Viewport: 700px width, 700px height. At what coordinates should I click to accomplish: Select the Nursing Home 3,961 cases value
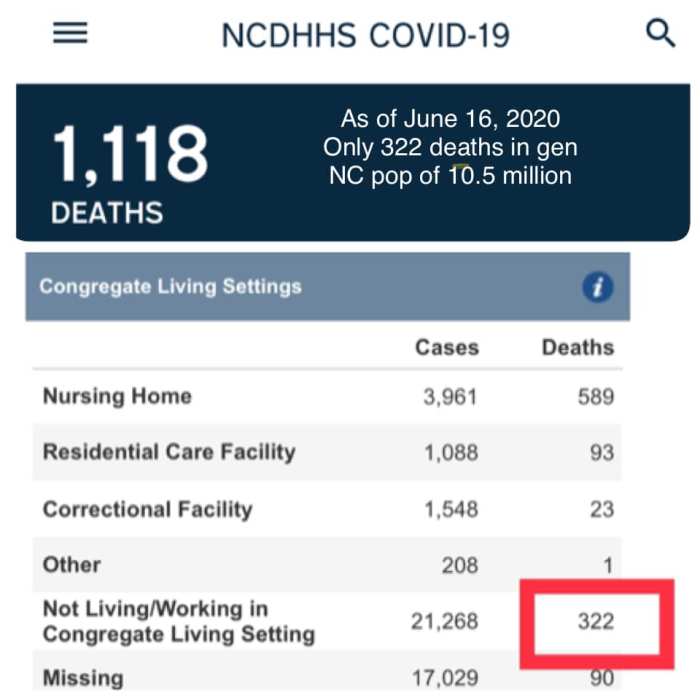(x=449, y=397)
